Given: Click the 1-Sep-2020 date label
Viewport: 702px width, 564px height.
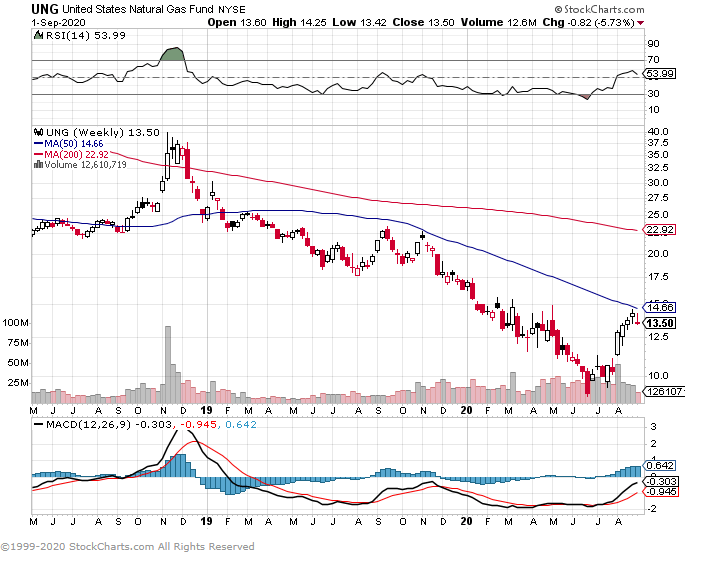Looking at the screenshot, I should [x=58, y=23].
